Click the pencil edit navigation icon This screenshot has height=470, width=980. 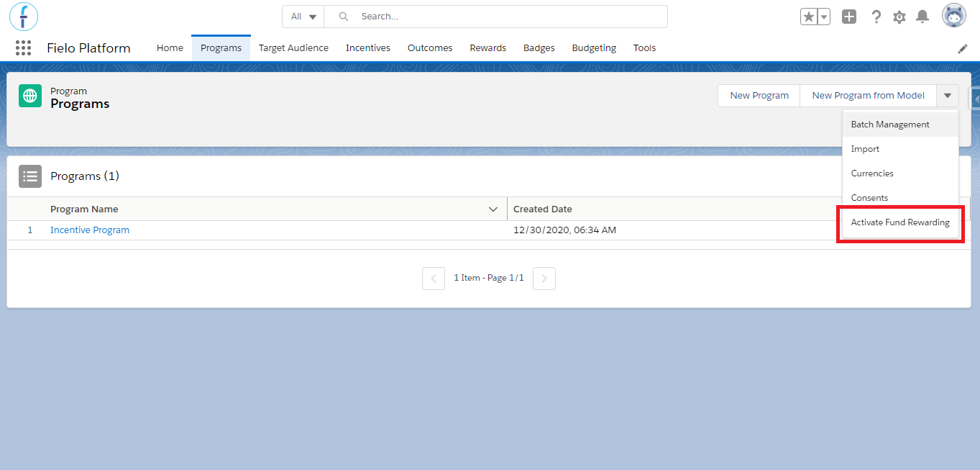pyautogui.click(x=963, y=48)
